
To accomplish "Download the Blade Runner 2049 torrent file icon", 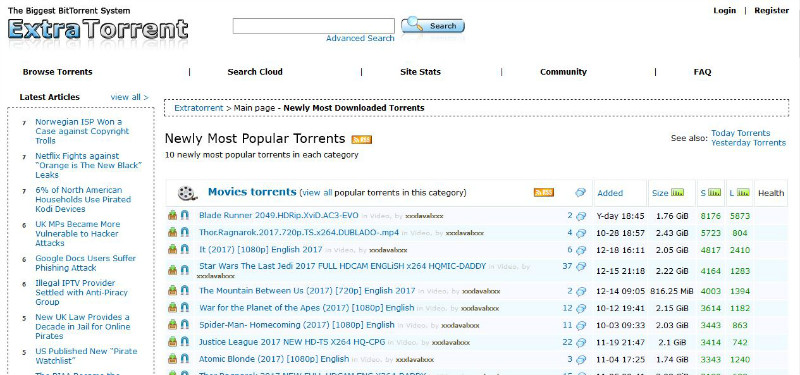I will [x=172, y=215].
